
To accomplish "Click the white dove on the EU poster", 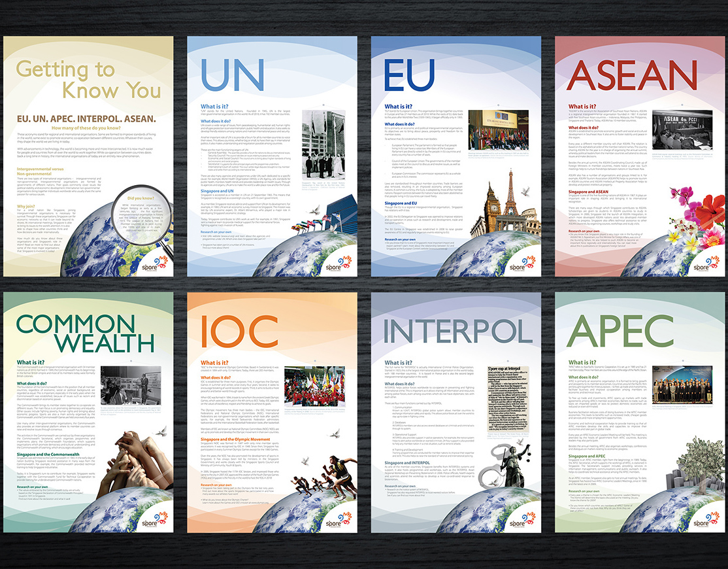I will click(525, 191).
